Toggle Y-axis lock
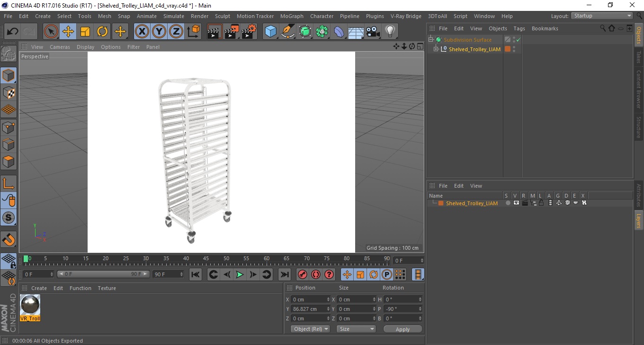 pyautogui.click(x=159, y=32)
